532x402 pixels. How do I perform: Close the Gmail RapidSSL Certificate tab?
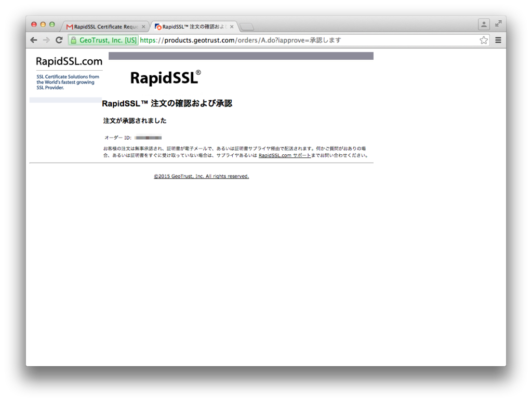143,26
